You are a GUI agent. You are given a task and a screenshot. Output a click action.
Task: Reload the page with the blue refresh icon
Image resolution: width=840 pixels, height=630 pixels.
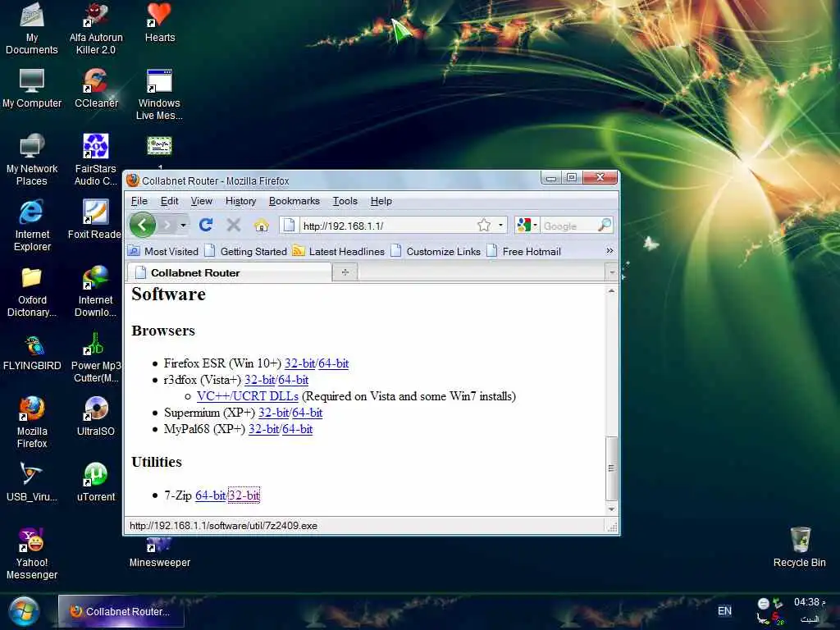(x=206, y=225)
